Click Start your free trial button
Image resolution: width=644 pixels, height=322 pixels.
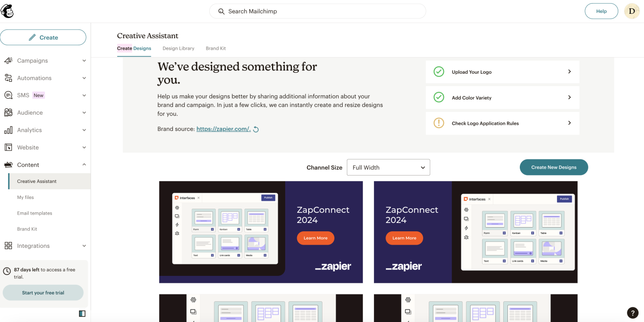point(43,293)
